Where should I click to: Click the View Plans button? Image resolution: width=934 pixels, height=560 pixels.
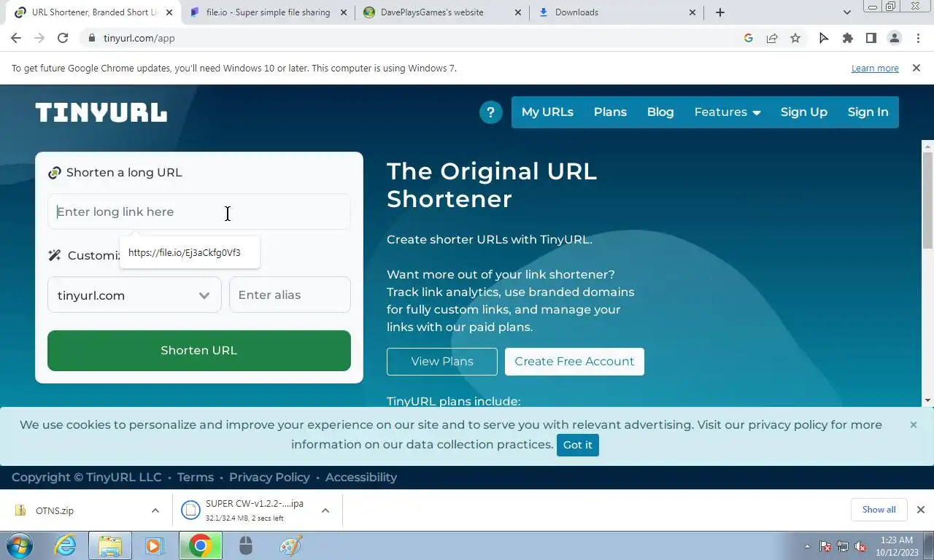442,362
